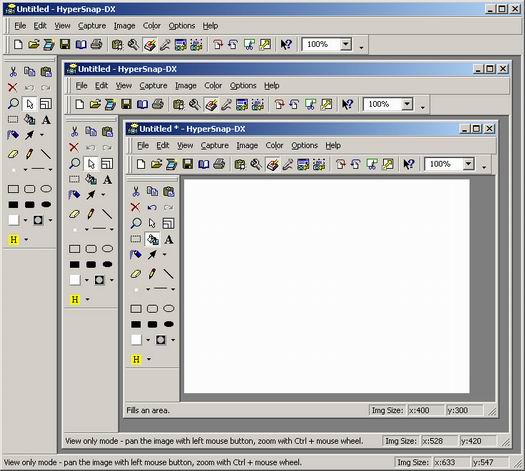Expand the arrow next to yellow H in outermost toolbar
This screenshot has width=525, height=471.
(26, 240)
